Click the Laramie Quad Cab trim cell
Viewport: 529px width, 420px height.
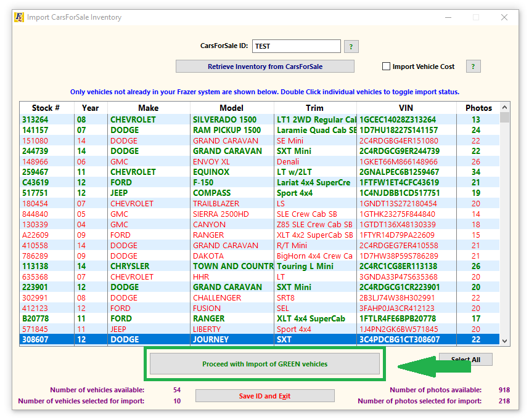point(315,130)
